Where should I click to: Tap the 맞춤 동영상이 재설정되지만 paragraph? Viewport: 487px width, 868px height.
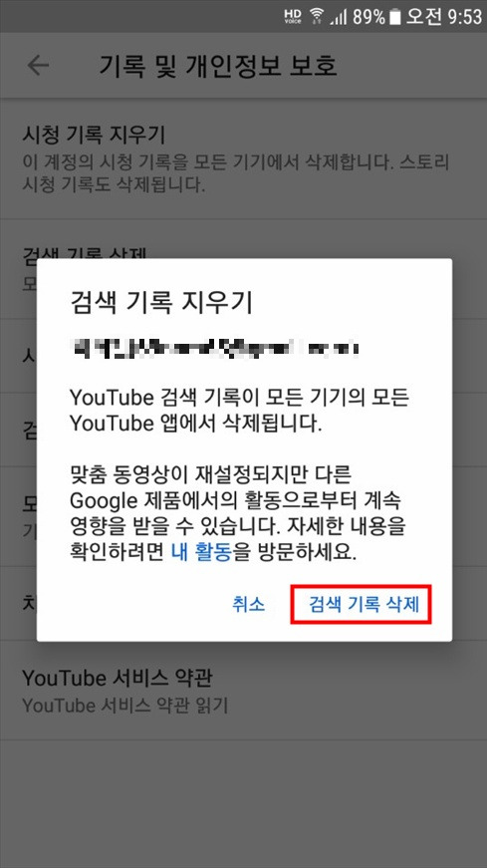238,513
